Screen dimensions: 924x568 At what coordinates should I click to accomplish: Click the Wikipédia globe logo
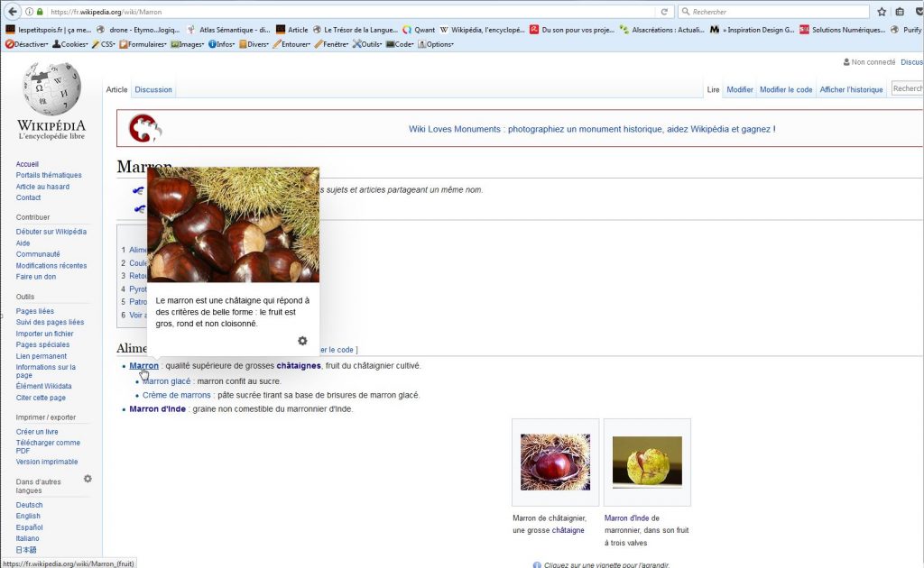pyautogui.click(x=51, y=89)
